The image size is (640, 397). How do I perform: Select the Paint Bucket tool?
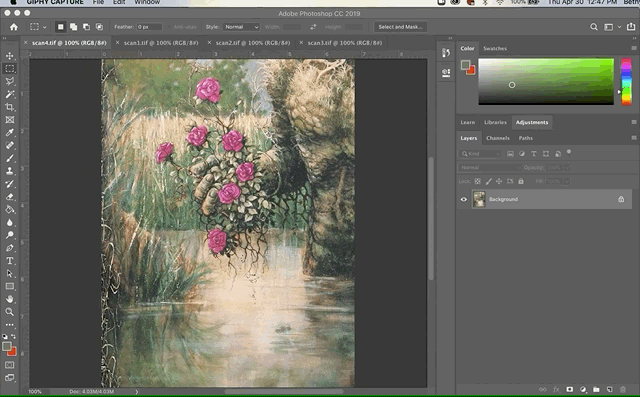tap(9, 210)
